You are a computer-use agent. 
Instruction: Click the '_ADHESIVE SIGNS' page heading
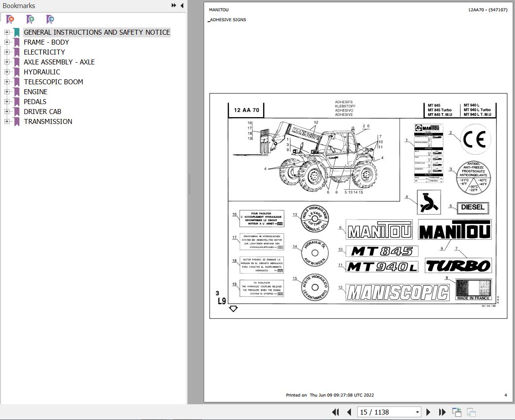227,20
